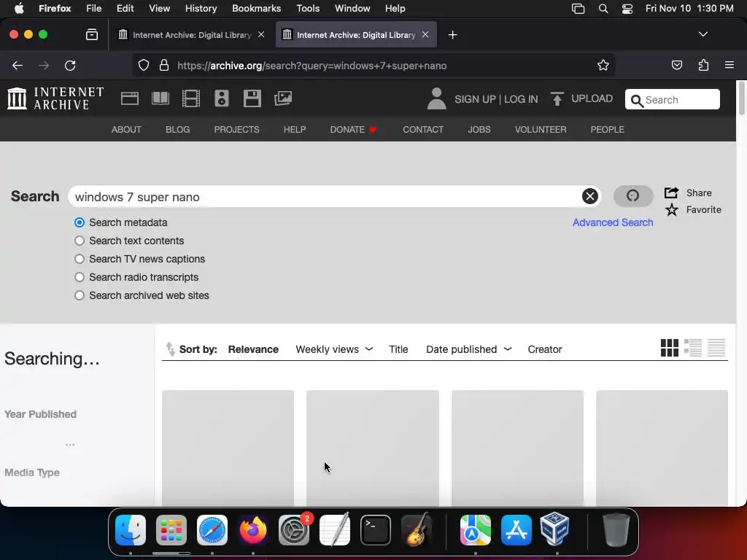Open VirtualBox from the dock
The width and height of the screenshot is (747, 560).
point(555,529)
